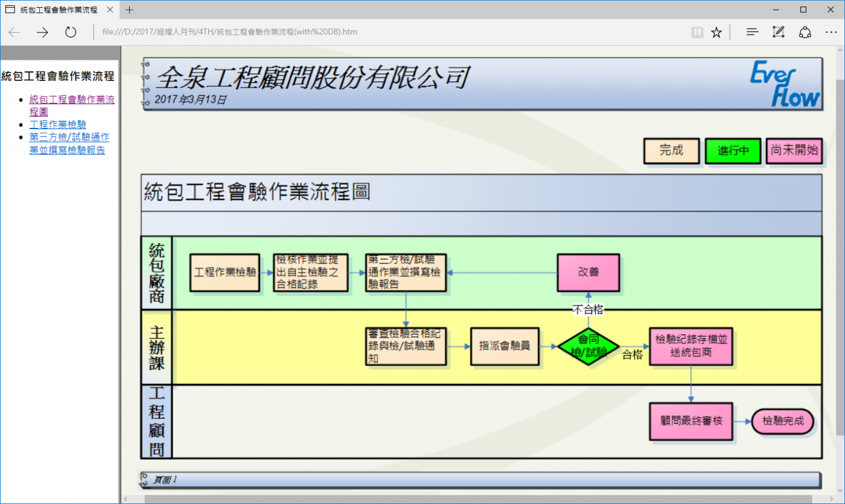Add page to favorites star icon
The height and width of the screenshot is (504, 845).
click(x=716, y=32)
